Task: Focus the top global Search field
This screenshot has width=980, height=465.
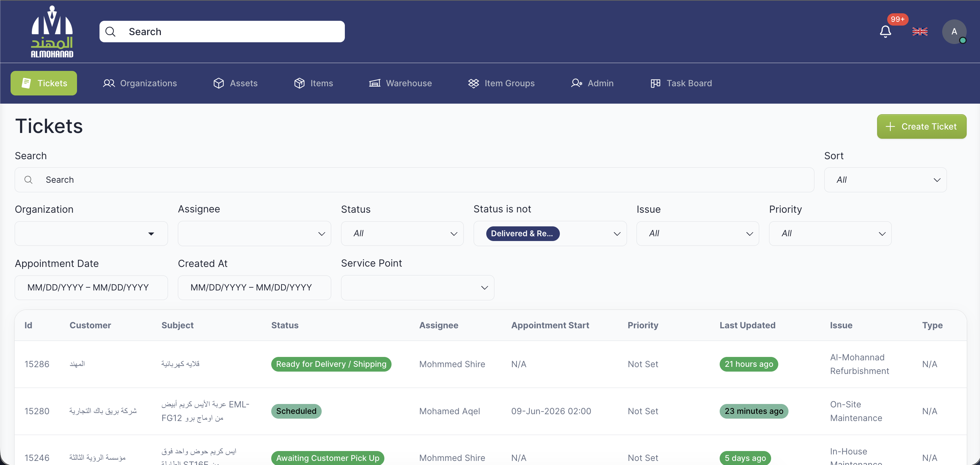Action: [222, 32]
